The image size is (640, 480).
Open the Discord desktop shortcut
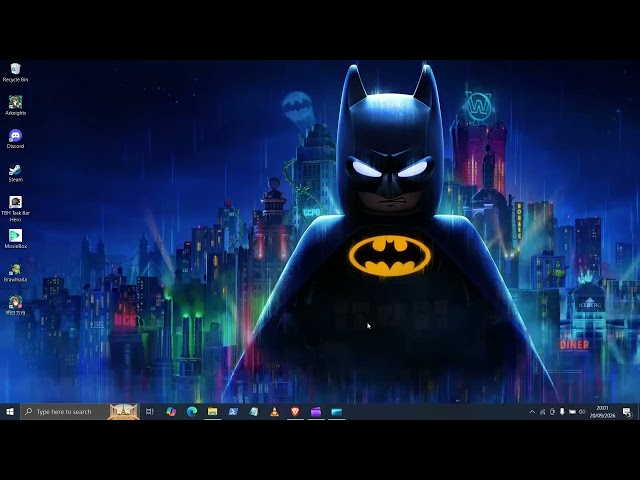click(x=15, y=139)
